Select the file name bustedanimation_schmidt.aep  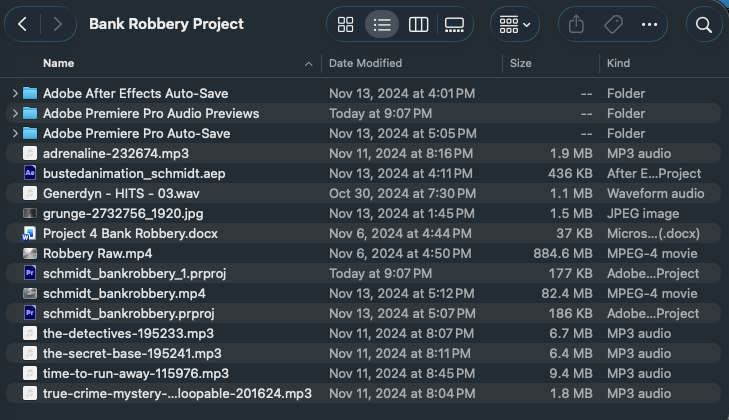134,173
